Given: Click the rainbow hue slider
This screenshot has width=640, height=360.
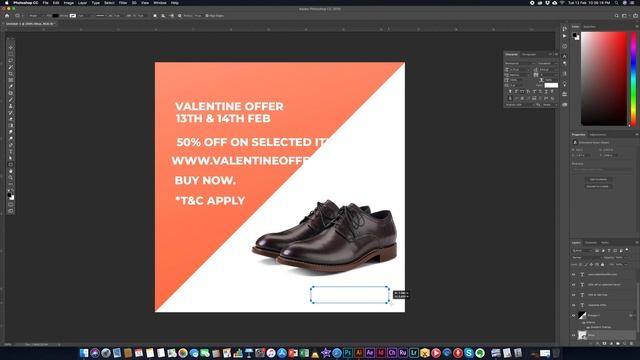Looking at the screenshot, I should pos(633,78).
